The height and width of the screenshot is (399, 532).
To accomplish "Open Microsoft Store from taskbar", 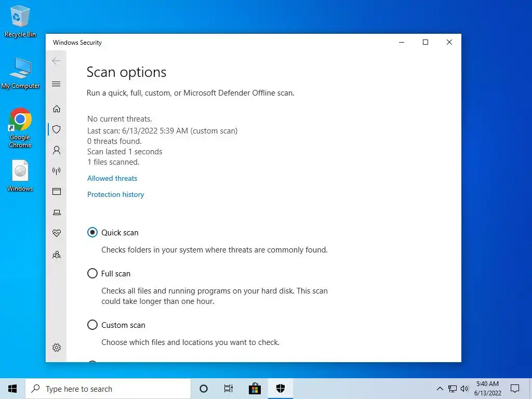I will 255,389.
